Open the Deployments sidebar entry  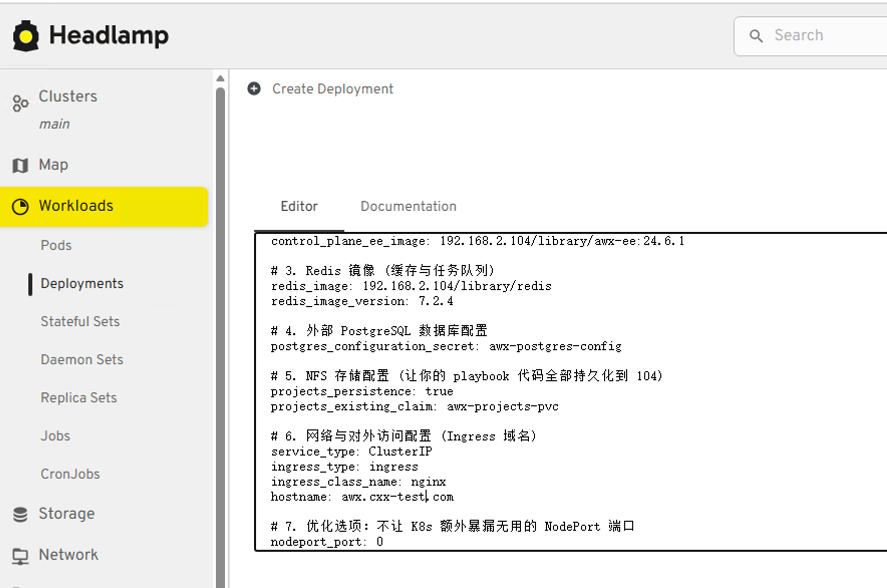(x=82, y=283)
